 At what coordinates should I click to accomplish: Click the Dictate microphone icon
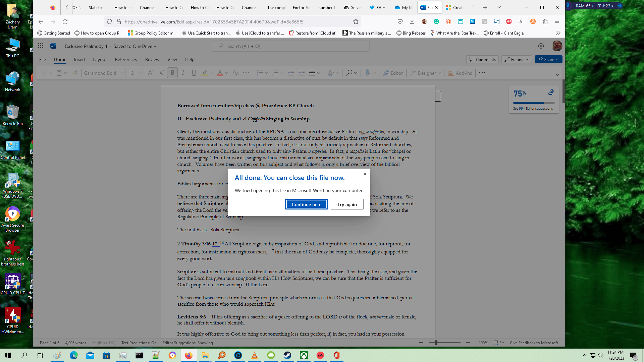pos(368,73)
